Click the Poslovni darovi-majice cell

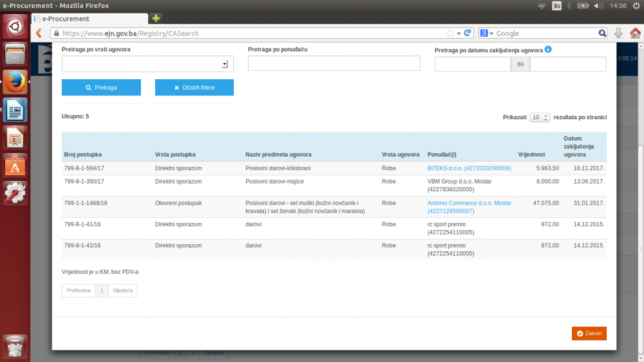[275, 181]
